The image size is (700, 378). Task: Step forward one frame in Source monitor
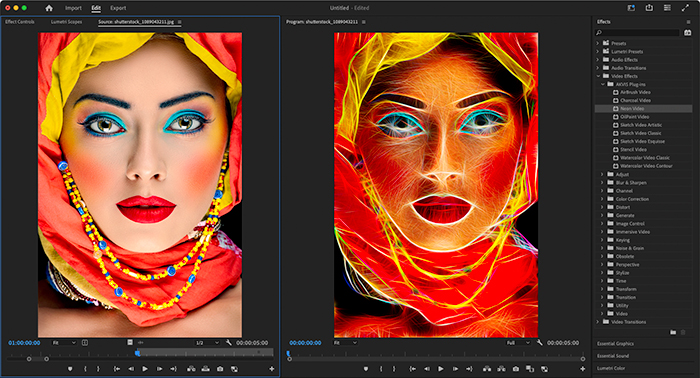click(x=159, y=369)
